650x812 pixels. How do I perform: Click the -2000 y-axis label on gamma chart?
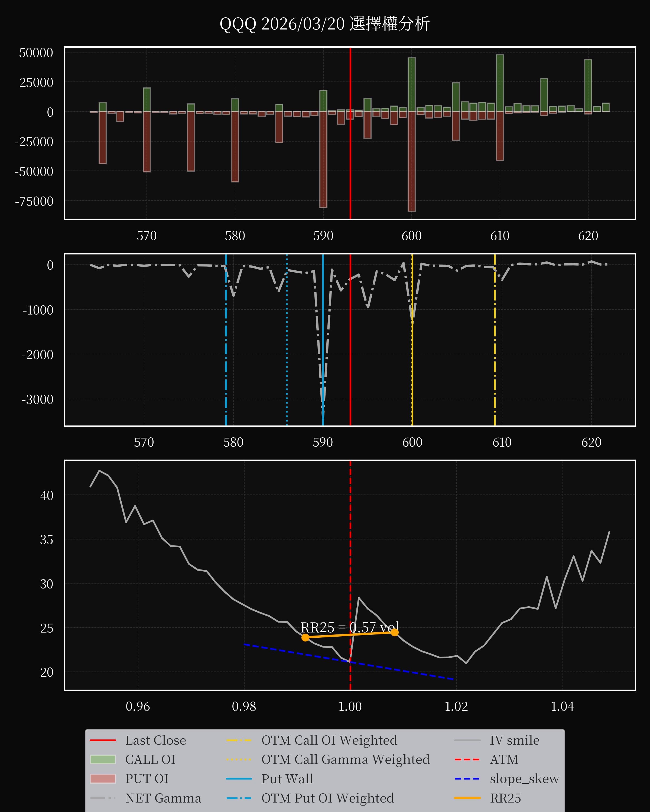38,355
